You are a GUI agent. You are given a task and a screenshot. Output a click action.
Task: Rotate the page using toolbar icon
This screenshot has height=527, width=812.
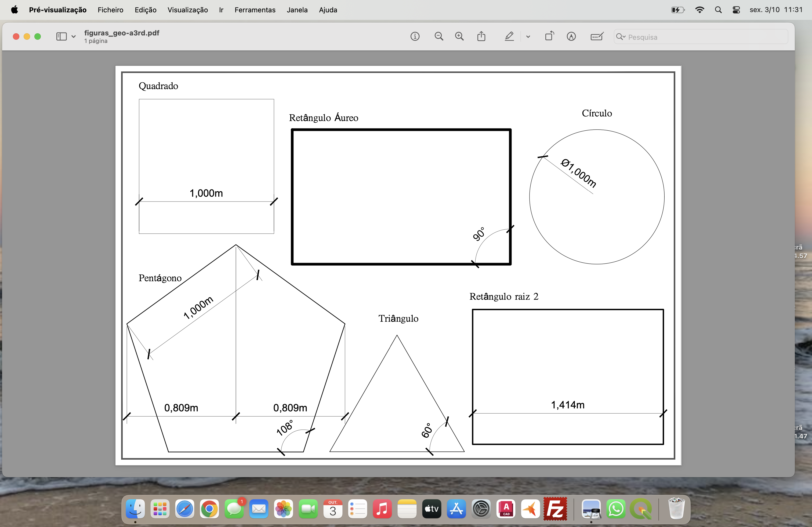click(549, 36)
